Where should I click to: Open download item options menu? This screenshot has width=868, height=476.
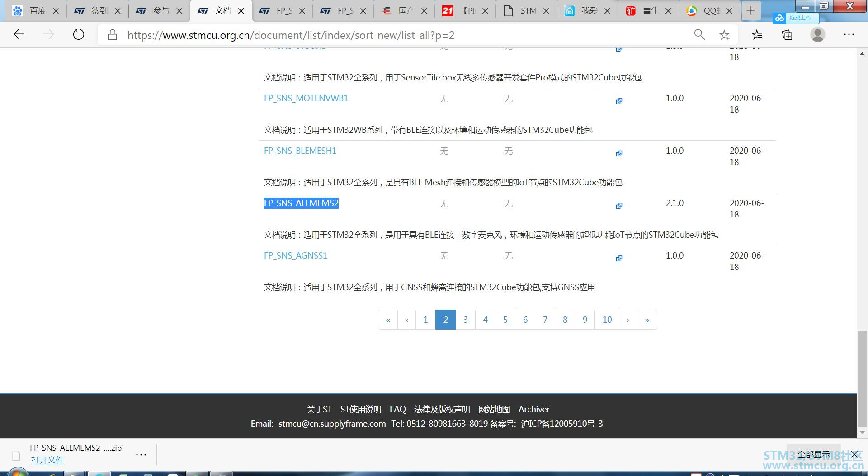[x=141, y=454]
